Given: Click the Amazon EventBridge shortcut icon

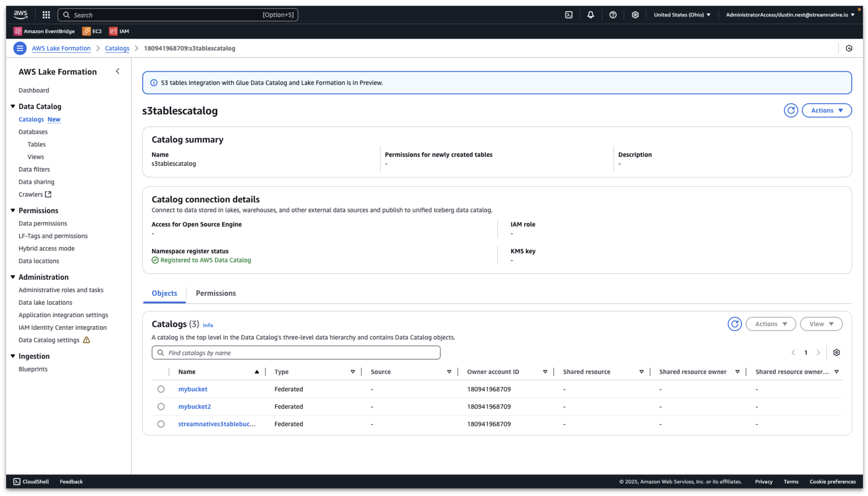Looking at the screenshot, I should [x=18, y=31].
